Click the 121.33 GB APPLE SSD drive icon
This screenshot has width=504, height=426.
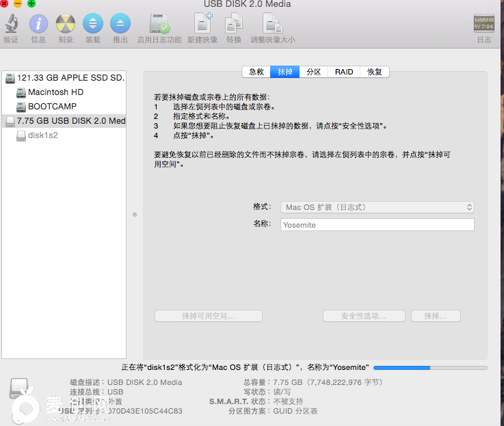pyautogui.click(x=10, y=78)
